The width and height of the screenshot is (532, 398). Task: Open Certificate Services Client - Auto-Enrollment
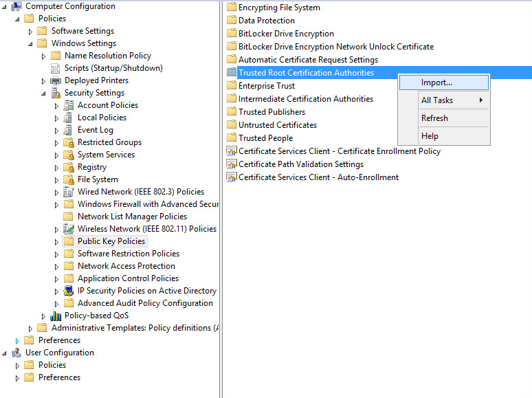tap(318, 177)
